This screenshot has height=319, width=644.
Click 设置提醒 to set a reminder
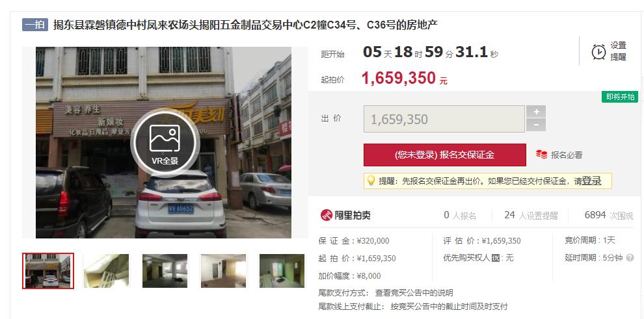tap(618, 51)
